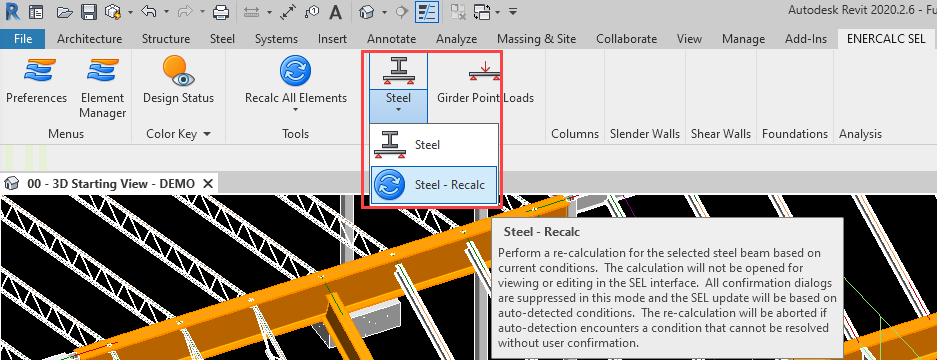Choose Steel from the dropdown list

point(434,145)
